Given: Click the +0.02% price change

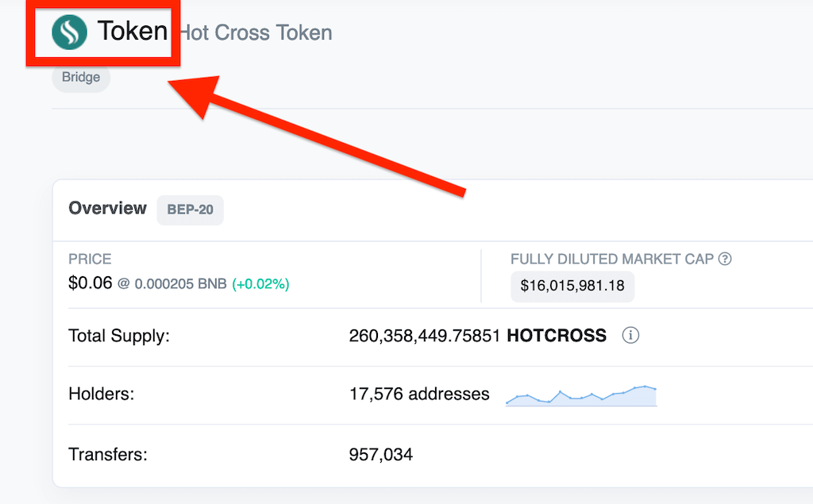Looking at the screenshot, I should [x=260, y=284].
